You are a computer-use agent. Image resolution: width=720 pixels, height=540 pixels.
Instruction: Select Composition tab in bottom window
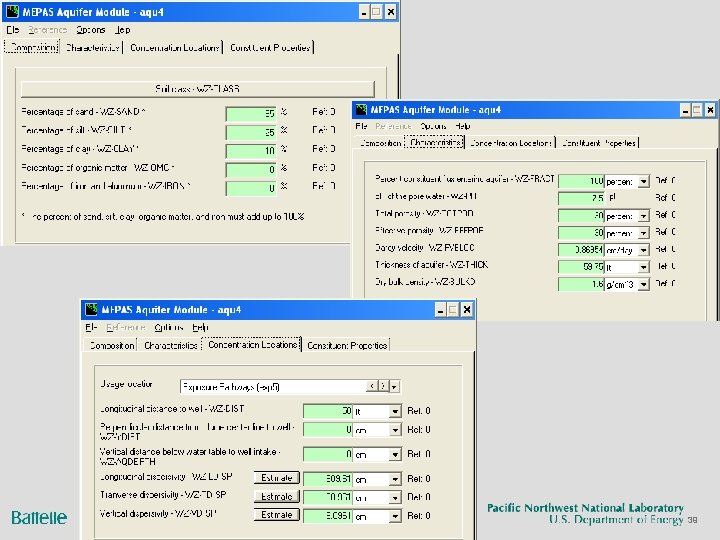pos(112,345)
